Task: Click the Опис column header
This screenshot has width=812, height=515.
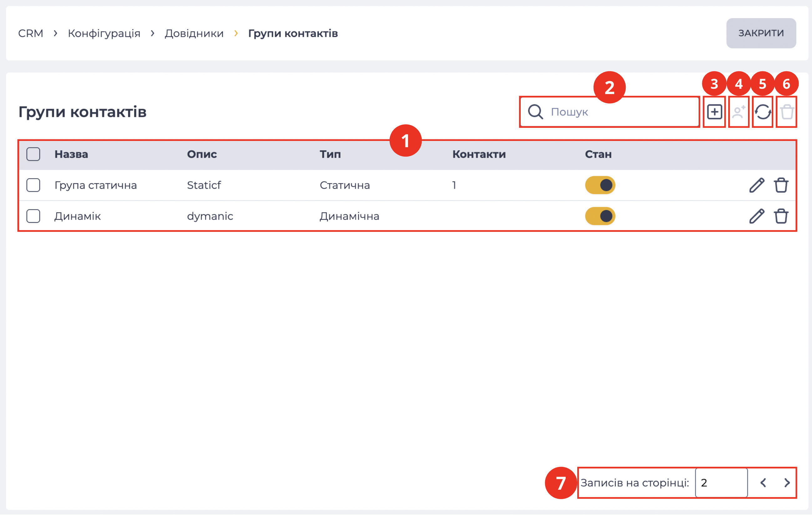Action: click(x=202, y=154)
